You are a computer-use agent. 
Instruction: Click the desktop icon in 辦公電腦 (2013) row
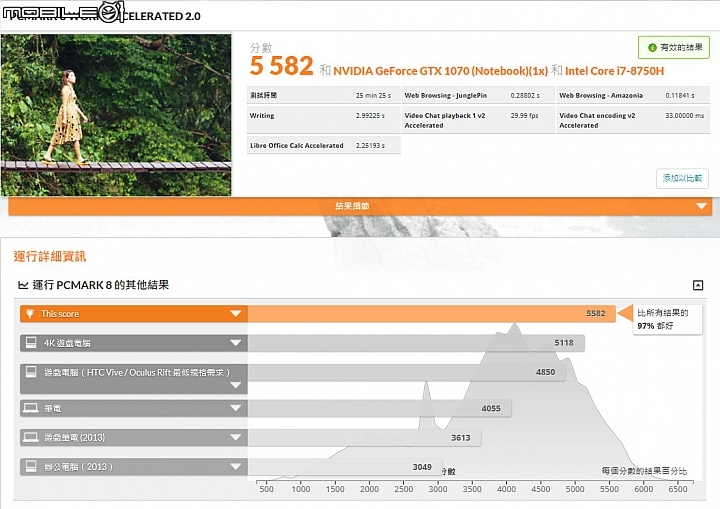tap(31, 466)
